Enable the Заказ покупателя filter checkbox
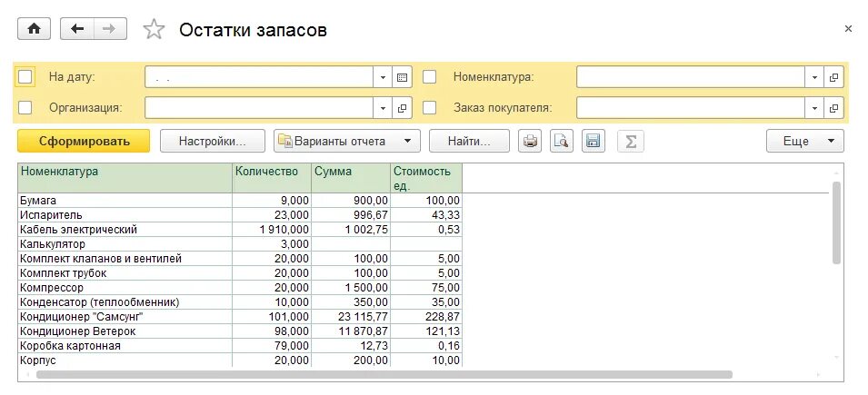This screenshot has height=395, width=868. (430, 107)
